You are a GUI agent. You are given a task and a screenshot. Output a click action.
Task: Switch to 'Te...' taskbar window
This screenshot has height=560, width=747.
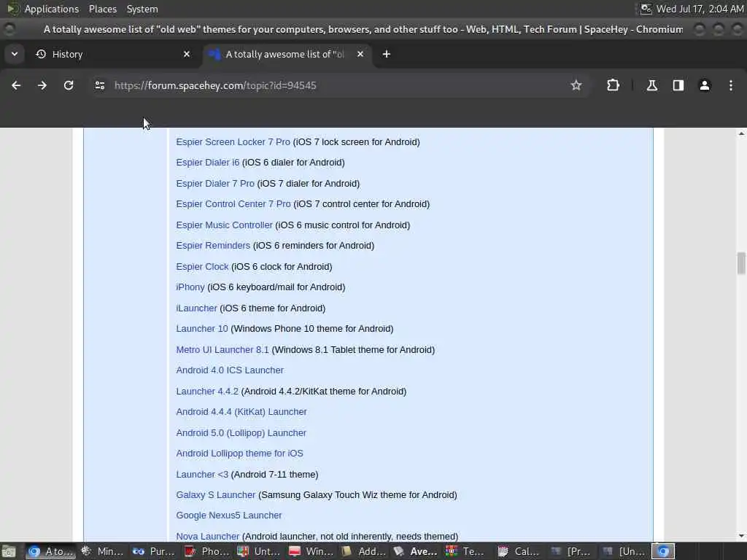click(x=466, y=551)
